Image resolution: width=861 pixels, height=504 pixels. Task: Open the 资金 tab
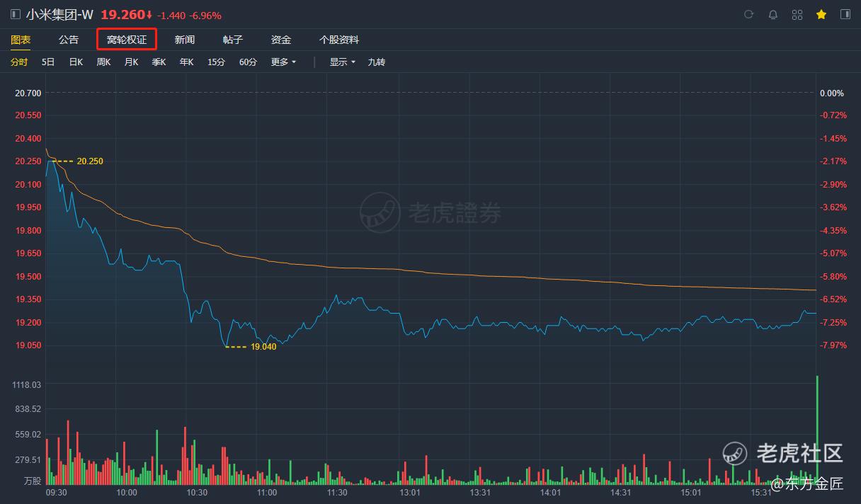pos(281,40)
